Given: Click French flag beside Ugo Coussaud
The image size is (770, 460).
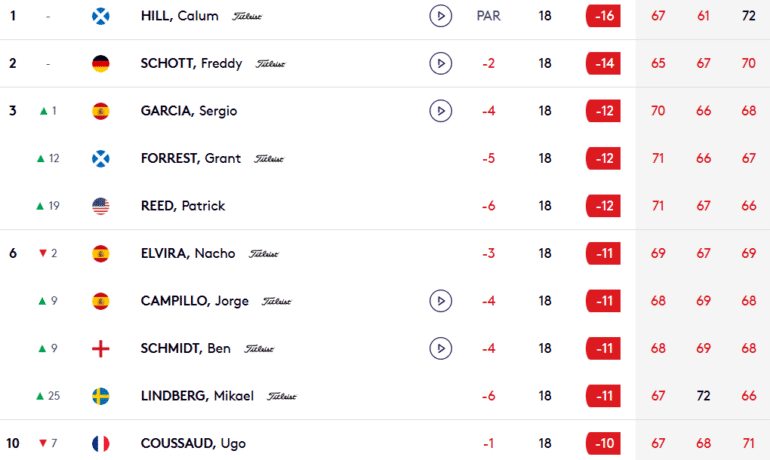Looking at the screenshot, I should pos(100,443).
